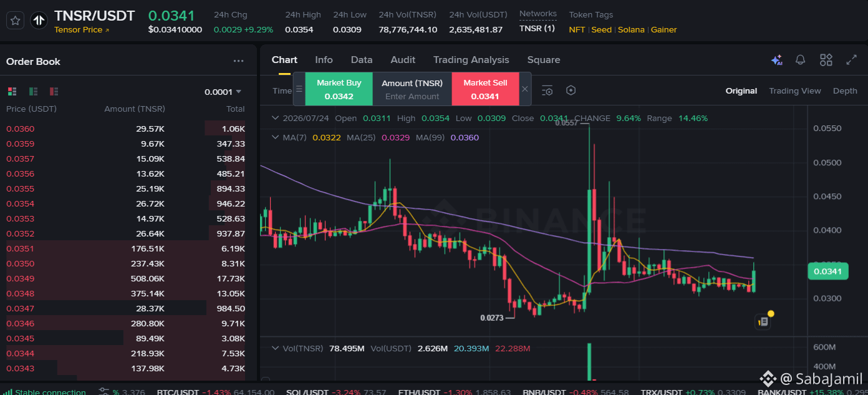Select the 0.0359 sell order row price
This screenshot has width=868, height=395.
pos(20,144)
